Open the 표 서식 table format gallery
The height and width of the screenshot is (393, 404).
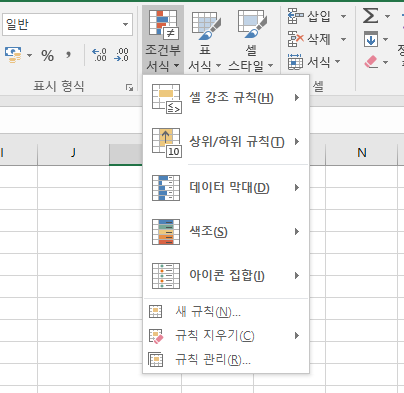coord(205,40)
